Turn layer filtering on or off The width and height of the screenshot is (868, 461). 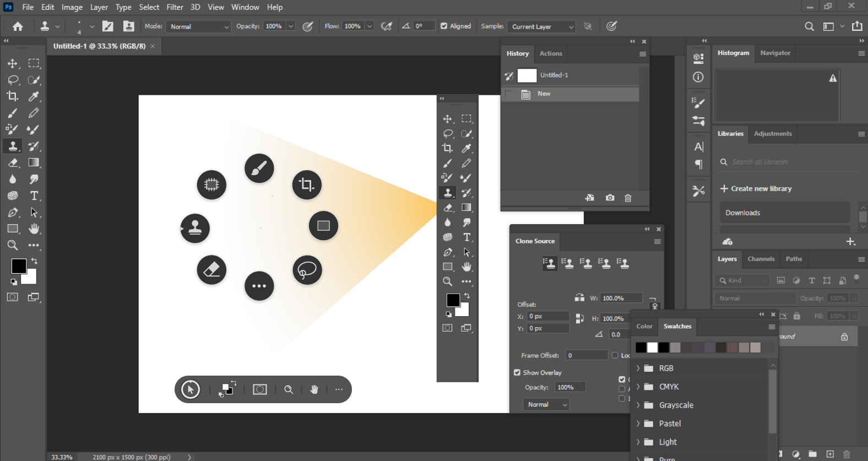[x=856, y=278]
